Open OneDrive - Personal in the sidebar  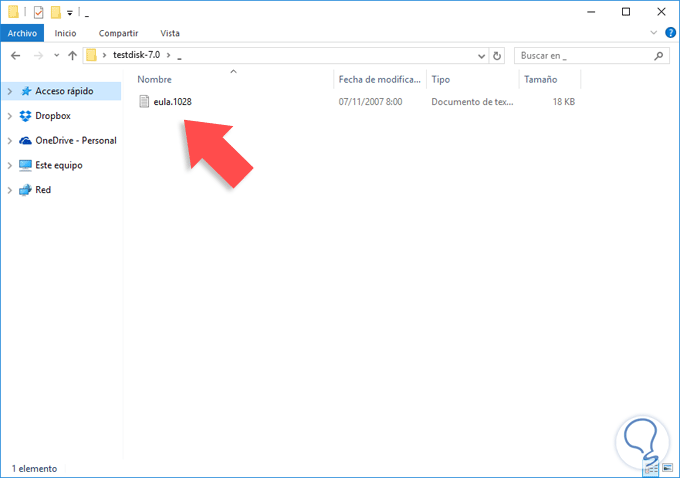76,141
